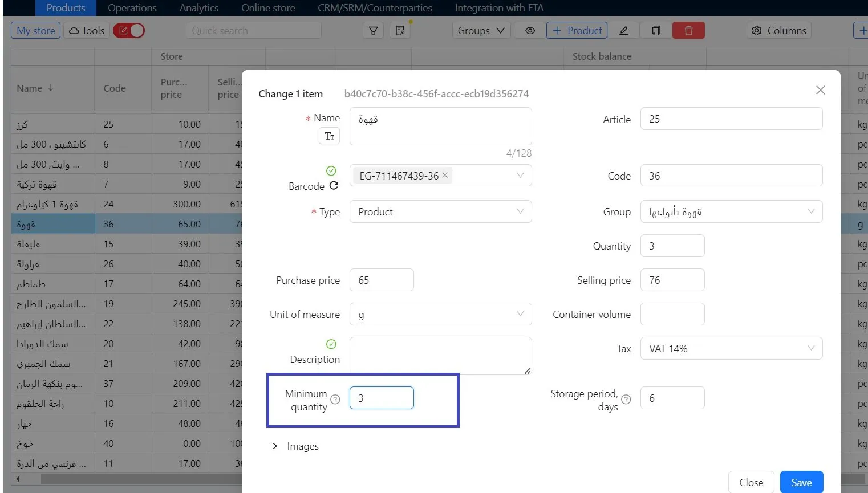The height and width of the screenshot is (493, 868).
Task: Click the horizontal scrollbar left arrow
Action: point(18,479)
